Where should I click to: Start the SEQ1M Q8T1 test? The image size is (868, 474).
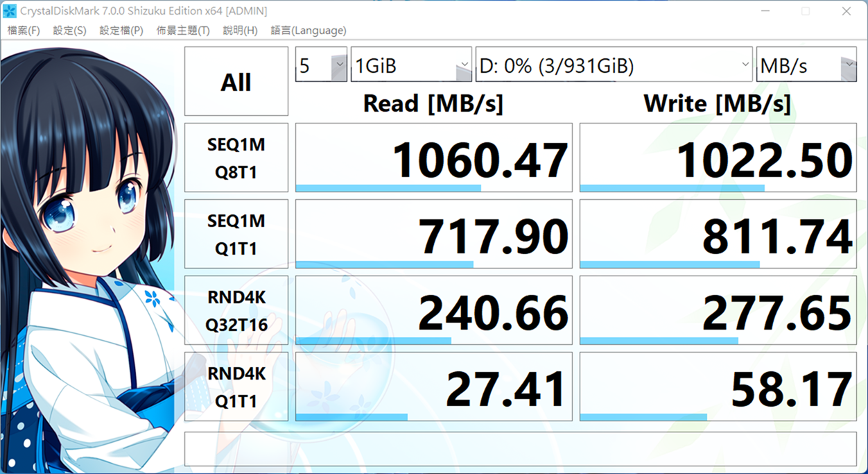pos(236,158)
